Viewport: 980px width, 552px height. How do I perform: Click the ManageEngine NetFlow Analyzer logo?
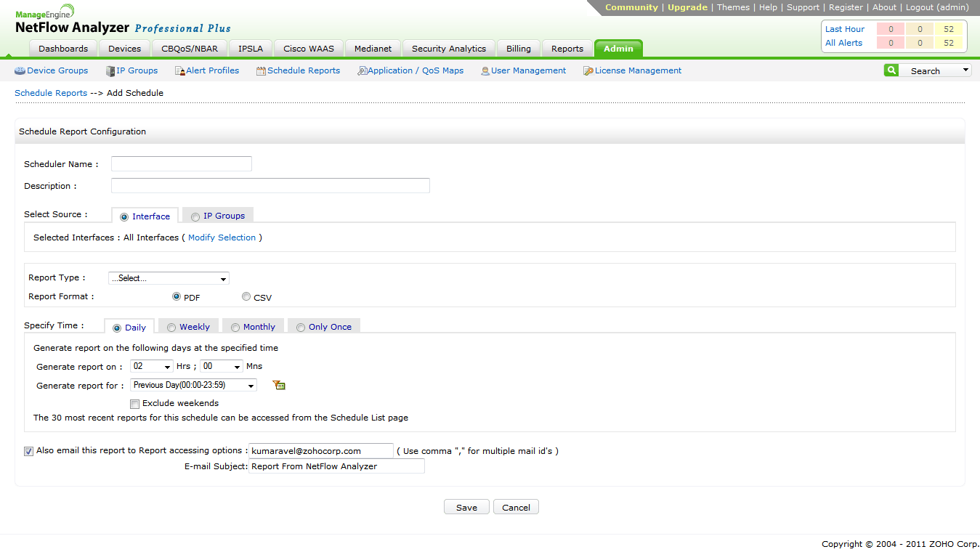click(123, 20)
